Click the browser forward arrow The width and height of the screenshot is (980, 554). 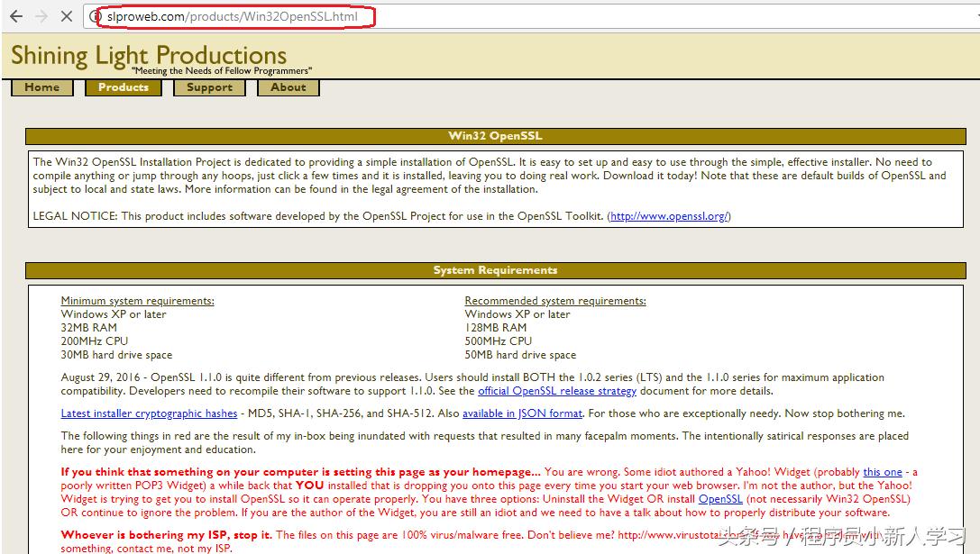point(41,17)
